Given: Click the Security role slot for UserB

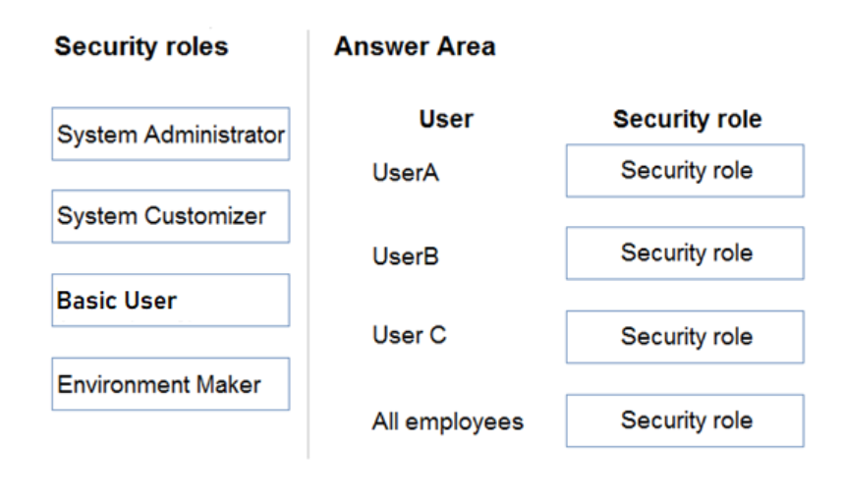Looking at the screenshot, I should pyautogui.click(x=685, y=253).
